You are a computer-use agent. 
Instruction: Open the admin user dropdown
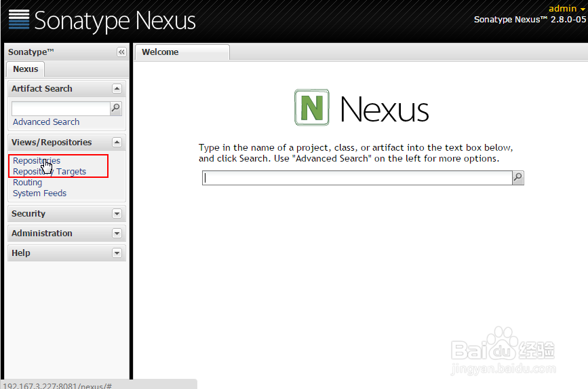pos(566,8)
